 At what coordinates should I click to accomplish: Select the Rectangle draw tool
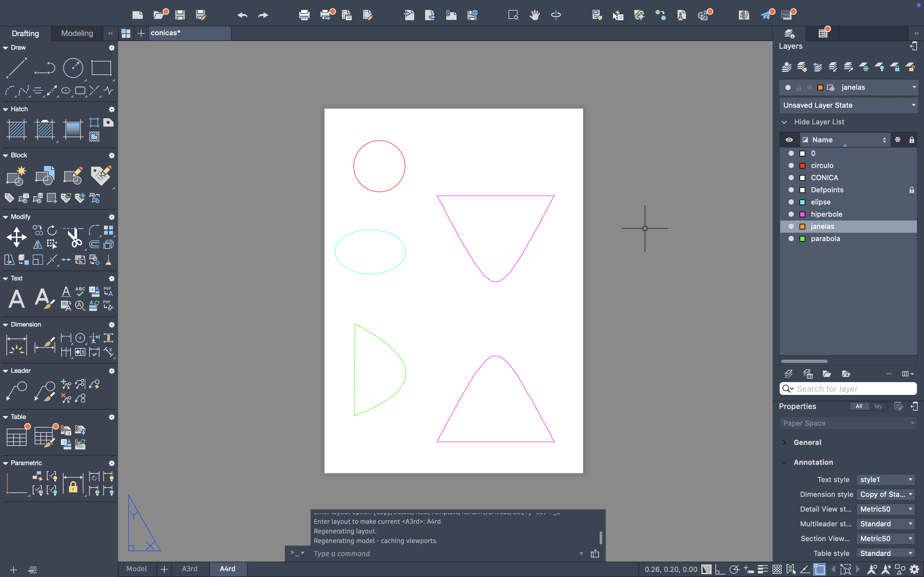(x=101, y=68)
